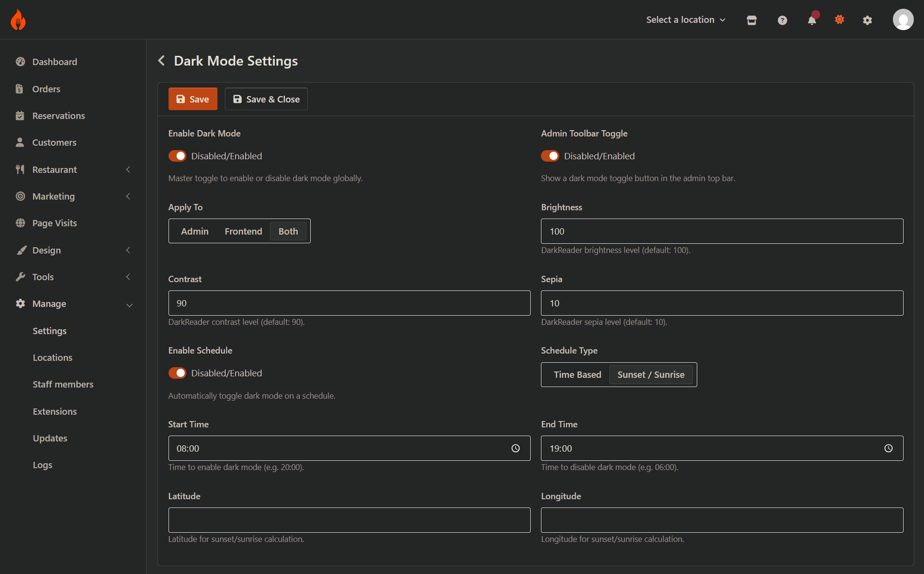Viewport: 924px width, 574px height.
Task: Open the help question mark icon
Action: click(782, 20)
